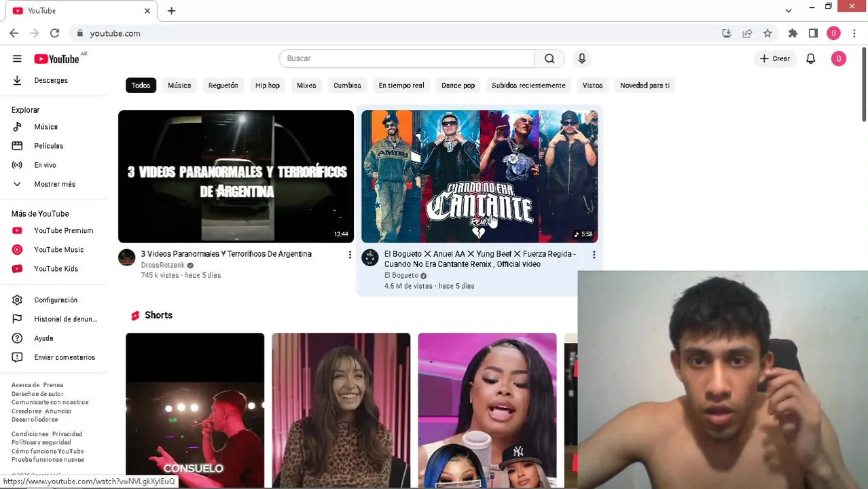
Task: Open Chrome profile avatar
Action: (x=833, y=33)
